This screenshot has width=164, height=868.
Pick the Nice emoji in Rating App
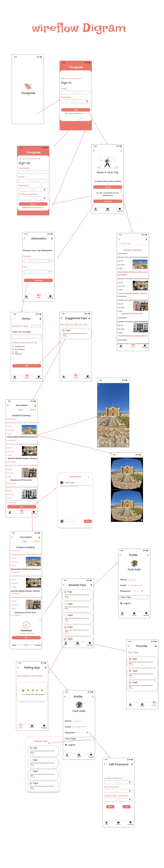[x=32, y=690]
